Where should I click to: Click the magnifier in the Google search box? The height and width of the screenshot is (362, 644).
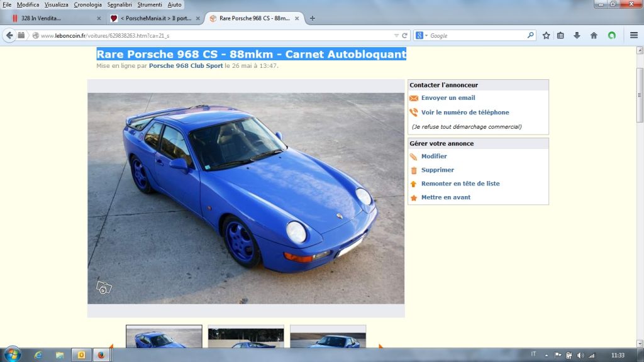[530, 36]
